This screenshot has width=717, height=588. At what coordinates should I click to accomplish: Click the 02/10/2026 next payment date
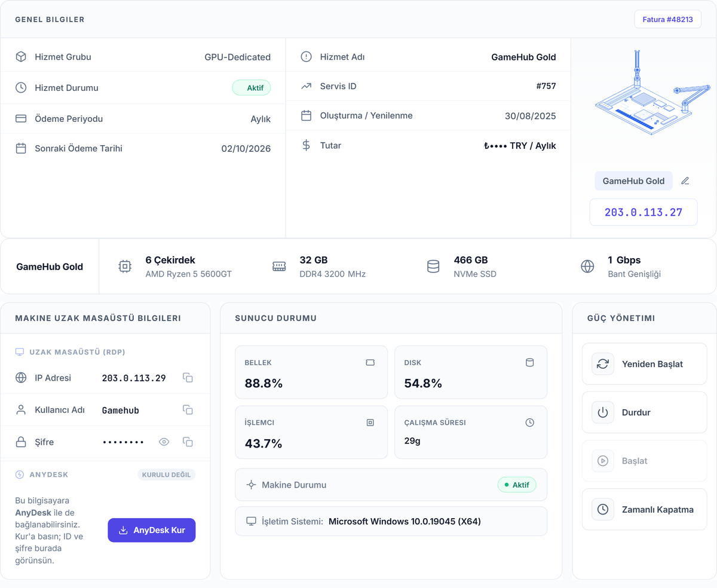(246, 148)
